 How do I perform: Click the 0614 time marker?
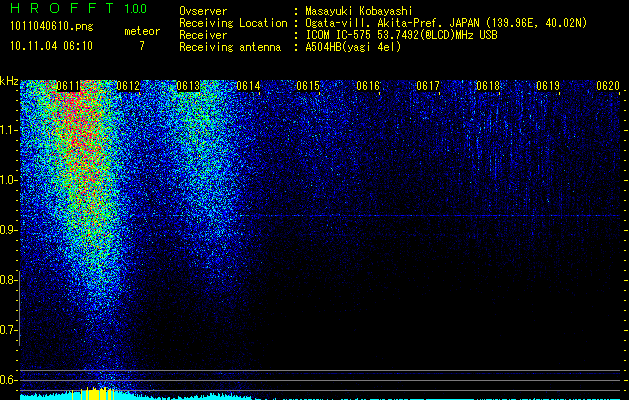point(248,86)
